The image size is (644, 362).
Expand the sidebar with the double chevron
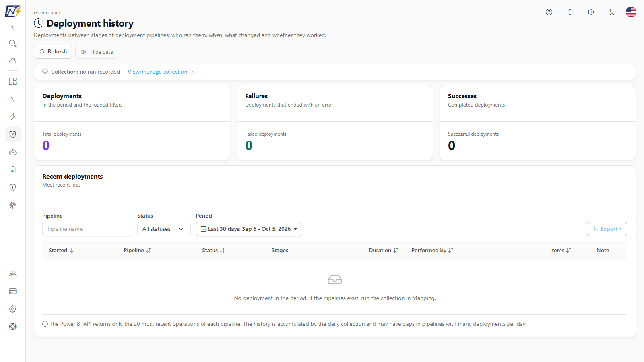click(13, 28)
